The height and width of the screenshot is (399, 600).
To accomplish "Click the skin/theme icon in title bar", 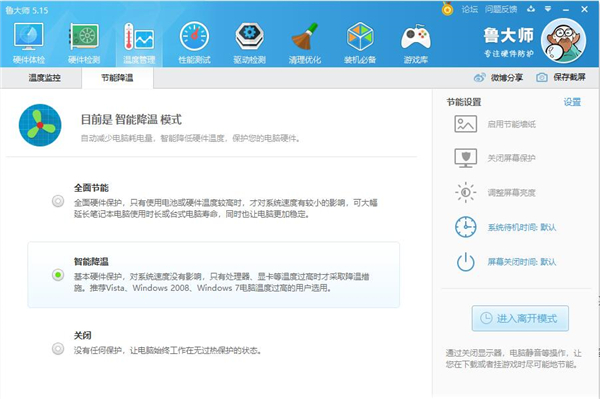I will coord(531,9).
